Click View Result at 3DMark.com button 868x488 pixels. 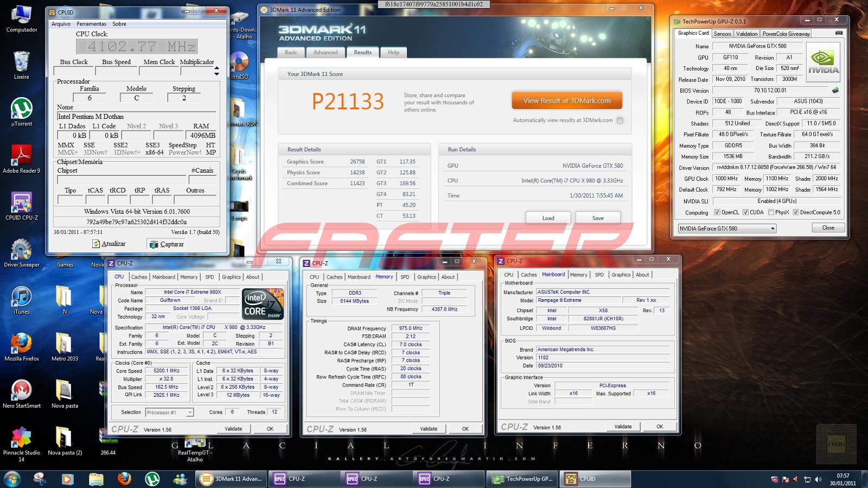[x=567, y=100]
